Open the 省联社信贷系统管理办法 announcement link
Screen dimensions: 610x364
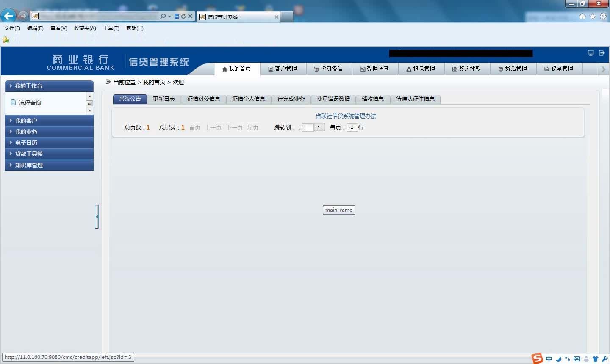click(346, 116)
